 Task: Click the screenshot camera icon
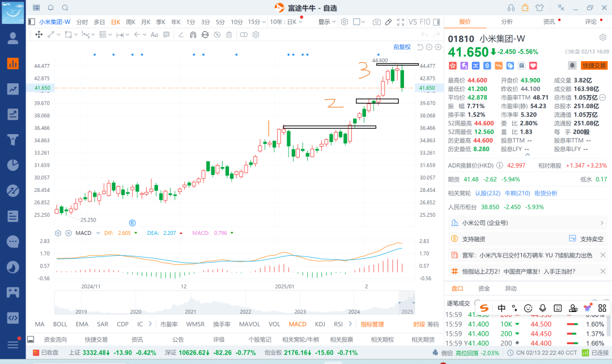coord(376,22)
